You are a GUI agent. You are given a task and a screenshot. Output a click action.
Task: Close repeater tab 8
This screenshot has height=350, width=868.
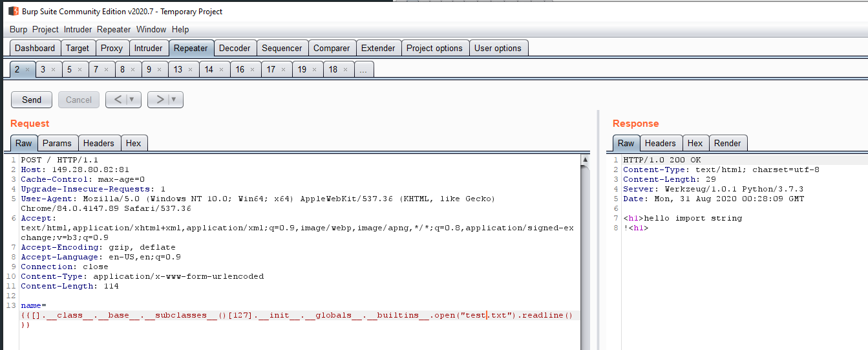click(x=132, y=70)
